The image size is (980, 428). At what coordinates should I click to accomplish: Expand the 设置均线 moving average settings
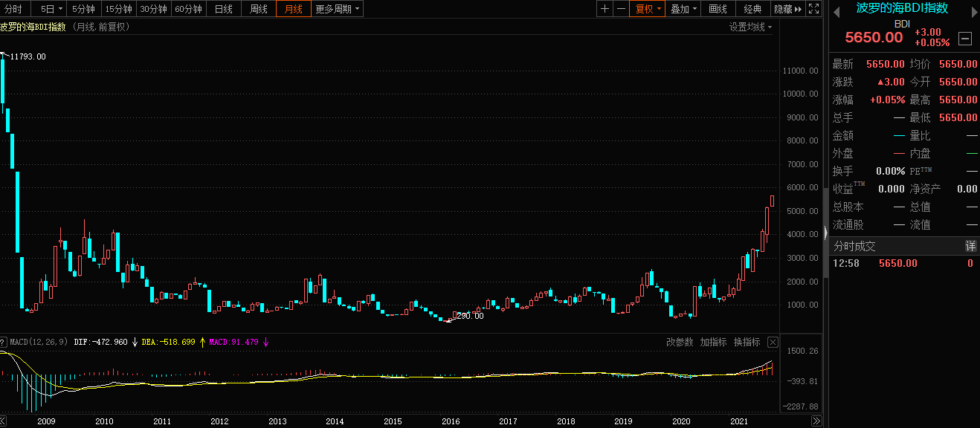(x=750, y=27)
